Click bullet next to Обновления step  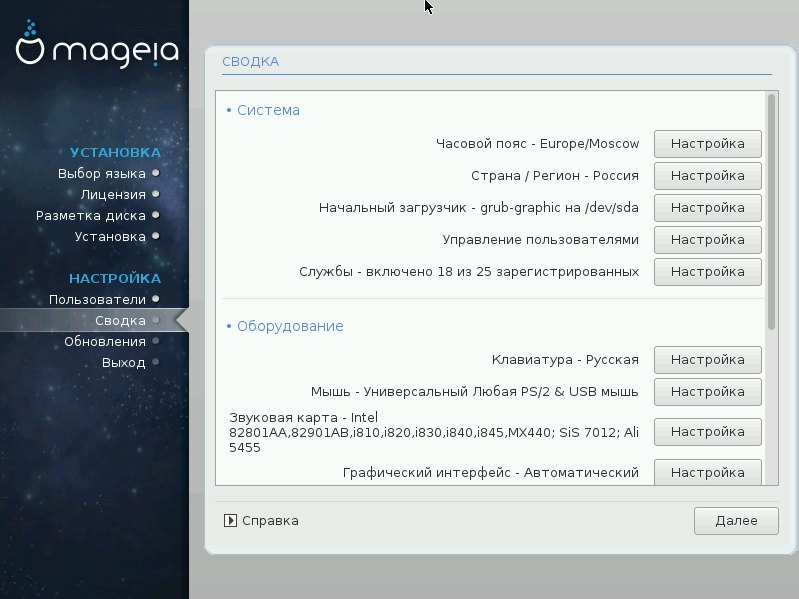[x=156, y=342]
